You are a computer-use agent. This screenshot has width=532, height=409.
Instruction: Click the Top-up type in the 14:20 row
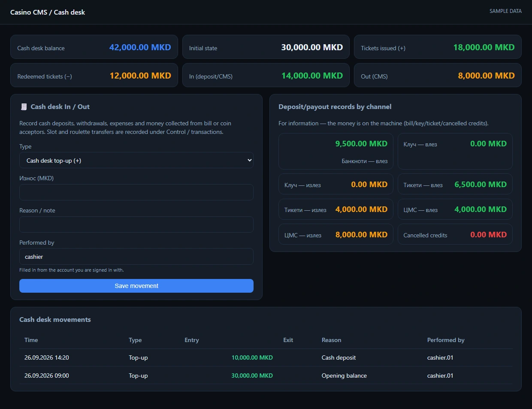click(138, 357)
